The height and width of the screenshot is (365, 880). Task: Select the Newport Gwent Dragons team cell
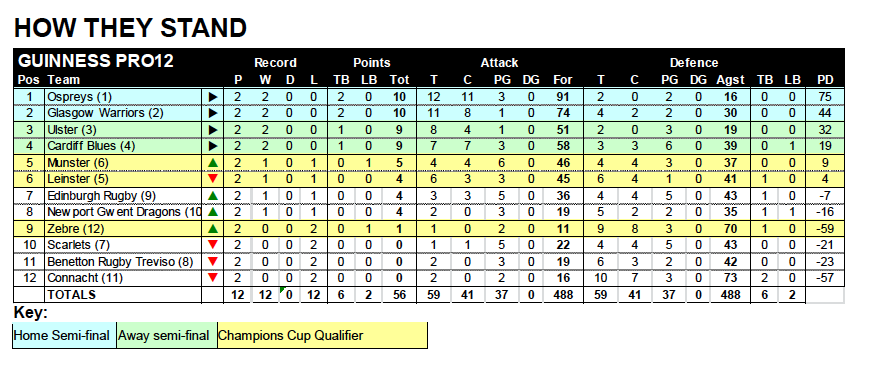pyautogui.click(x=123, y=212)
